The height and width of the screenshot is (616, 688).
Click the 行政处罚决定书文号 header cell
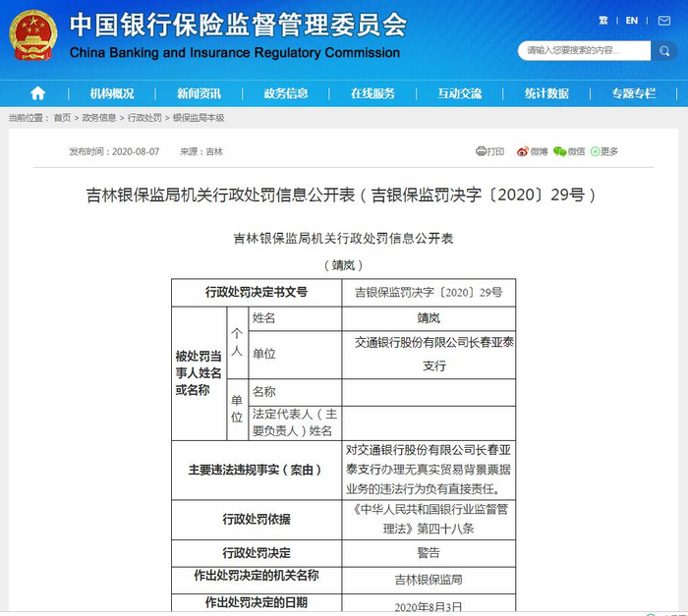pos(257,292)
